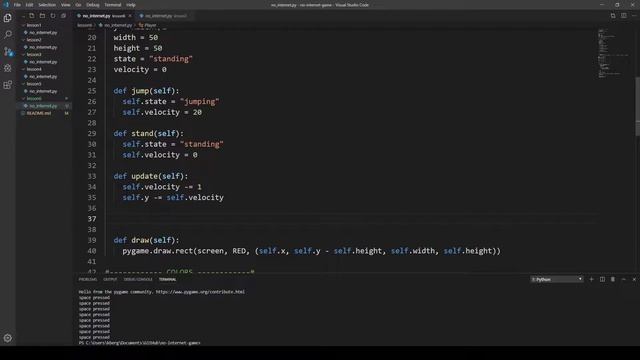The height and width of the screenshot is (360, 640).
Task: Click the New Folder icon in Explorer
Action: pos(42,16)
